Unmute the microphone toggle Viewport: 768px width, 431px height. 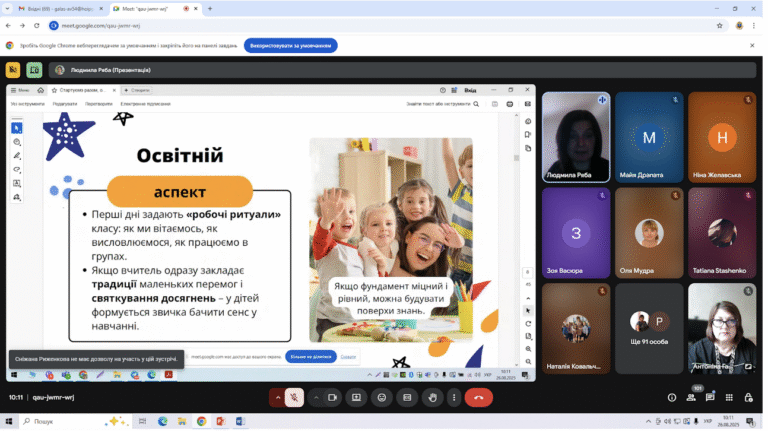pos(294,398)
